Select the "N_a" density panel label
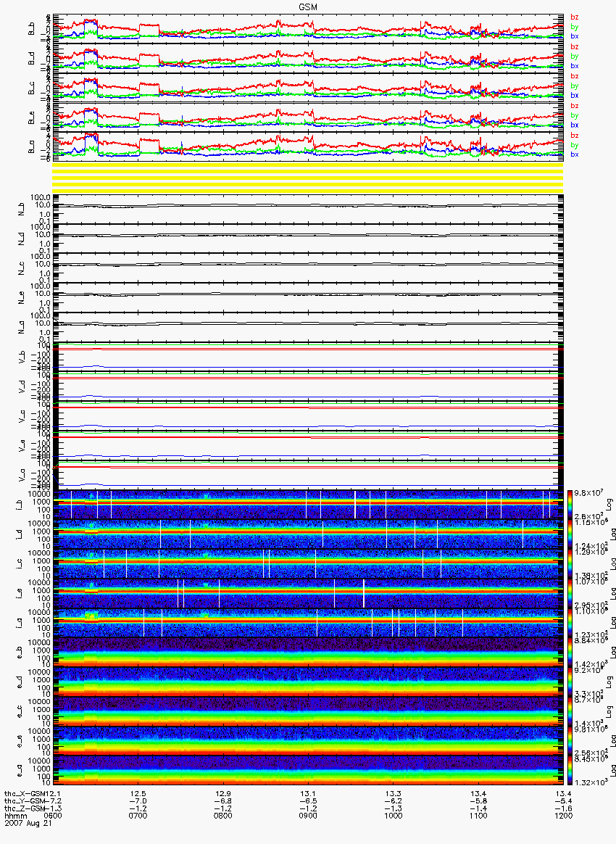616x844 pixels. coord(22,328)
